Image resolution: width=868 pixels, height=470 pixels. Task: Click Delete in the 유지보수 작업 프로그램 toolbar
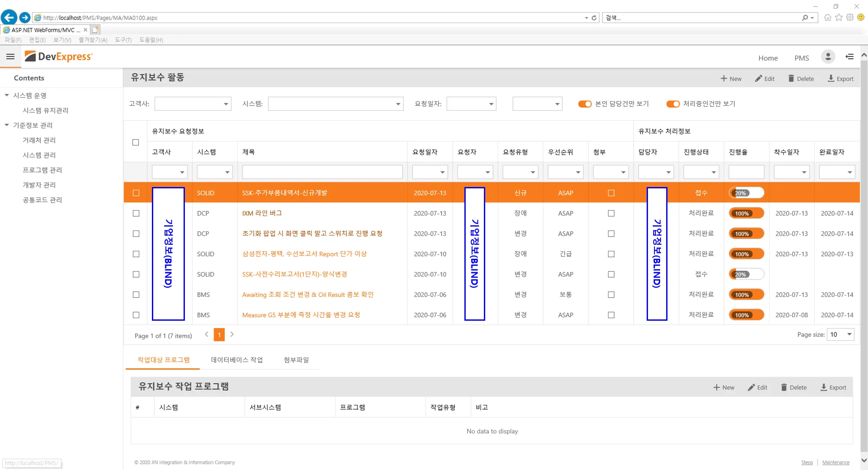pyautogui.click(x=794, y=388)
